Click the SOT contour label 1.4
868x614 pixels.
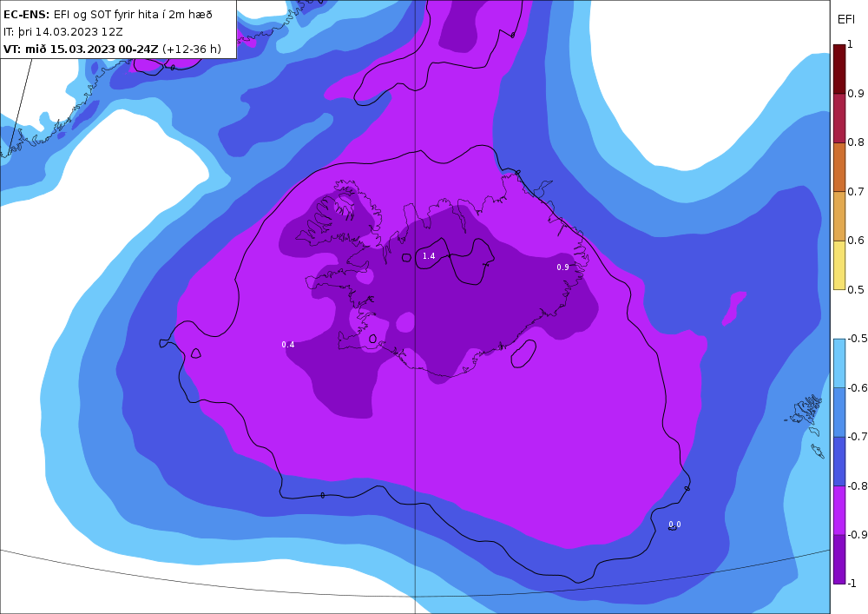429,256
